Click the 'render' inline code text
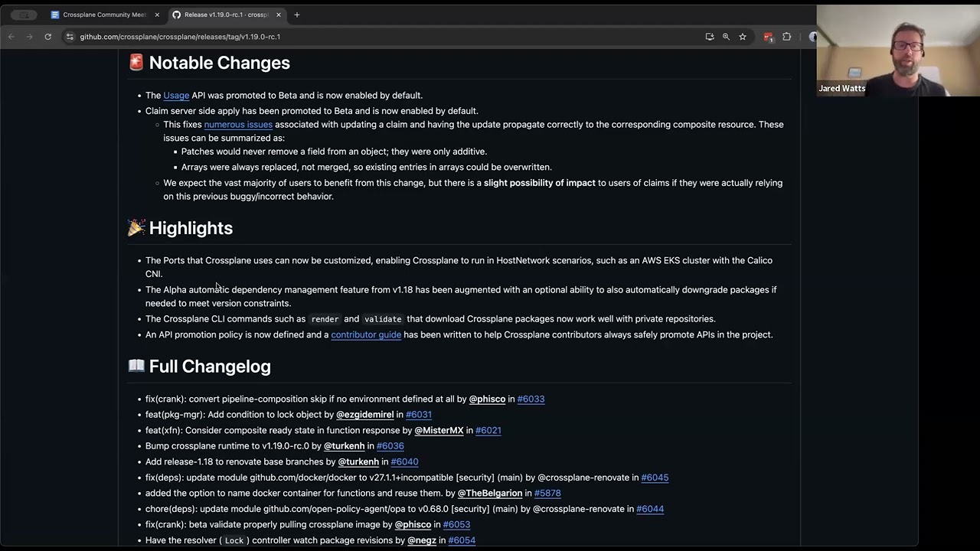The height and width of the screenshot is (551, 980). tap(325, 319)
